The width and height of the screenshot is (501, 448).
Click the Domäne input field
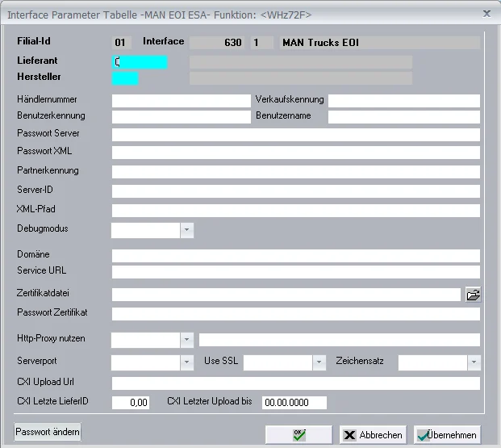click(x=296, y=256)
